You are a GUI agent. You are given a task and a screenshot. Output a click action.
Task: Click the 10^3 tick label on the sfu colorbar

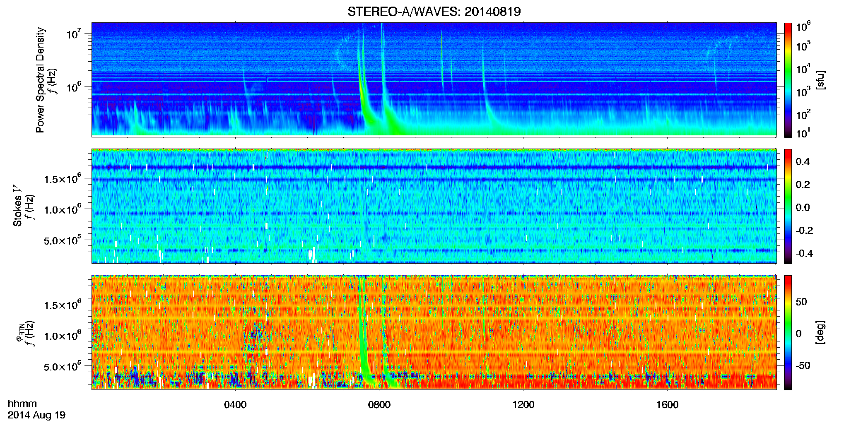tap(803, 91)
